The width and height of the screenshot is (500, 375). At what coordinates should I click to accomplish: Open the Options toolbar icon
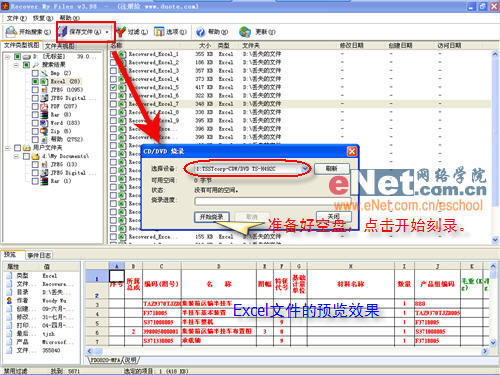coord(159,32)
